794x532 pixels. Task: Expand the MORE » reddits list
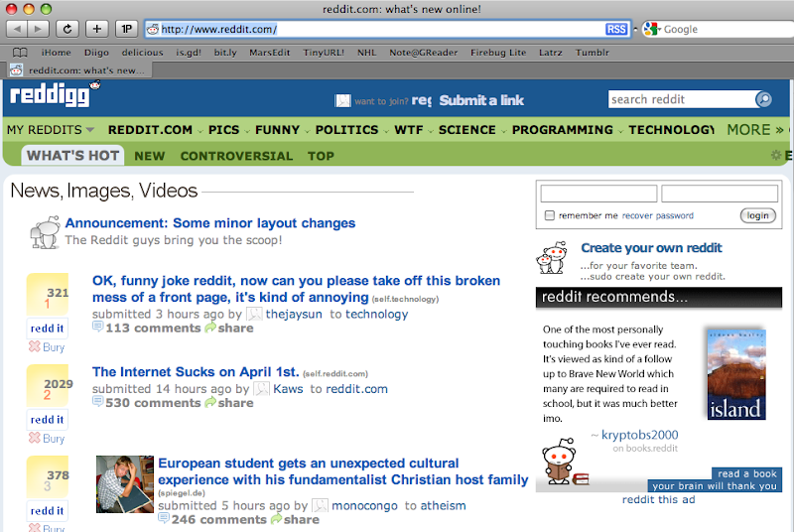click(x=755, y=130)
